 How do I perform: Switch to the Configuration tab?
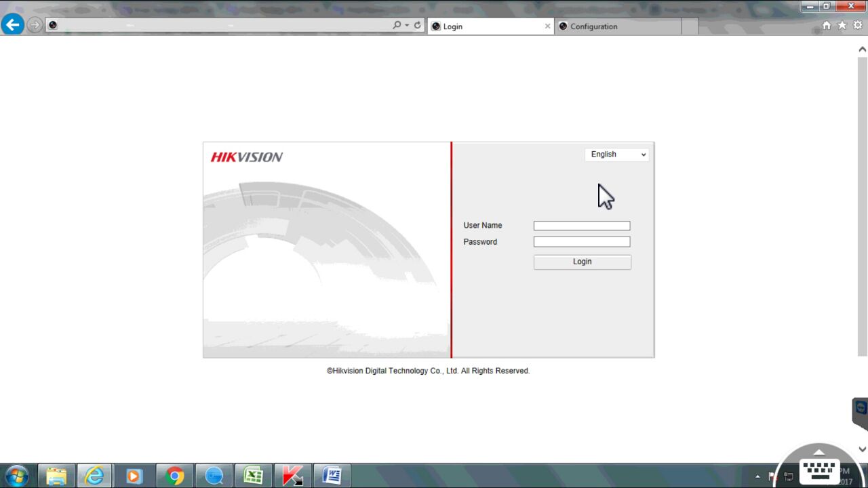pos(618,26)
